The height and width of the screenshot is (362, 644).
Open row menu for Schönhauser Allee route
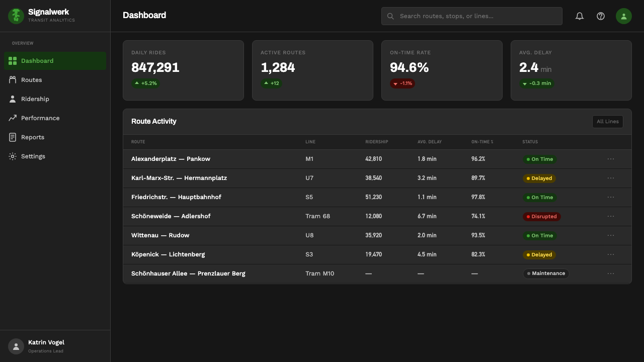611,274
